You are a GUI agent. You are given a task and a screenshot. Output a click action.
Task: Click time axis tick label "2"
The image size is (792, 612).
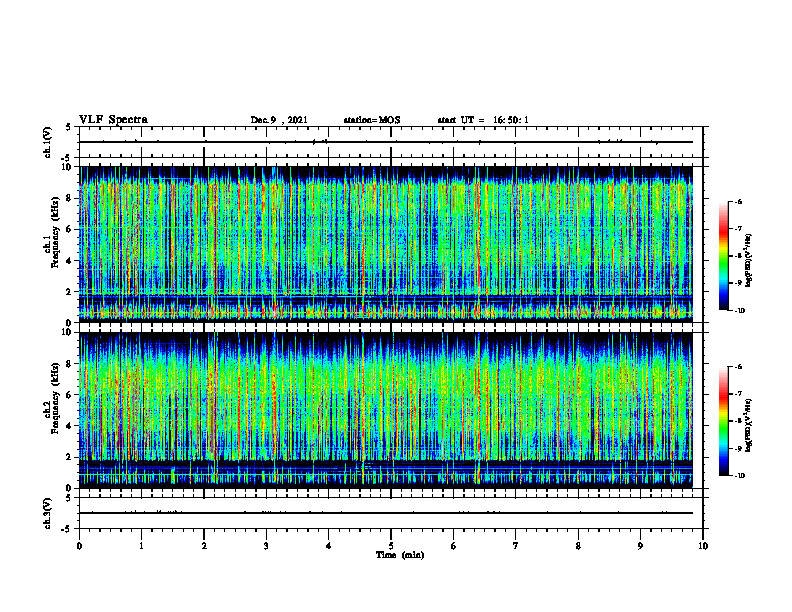[204, 546]
